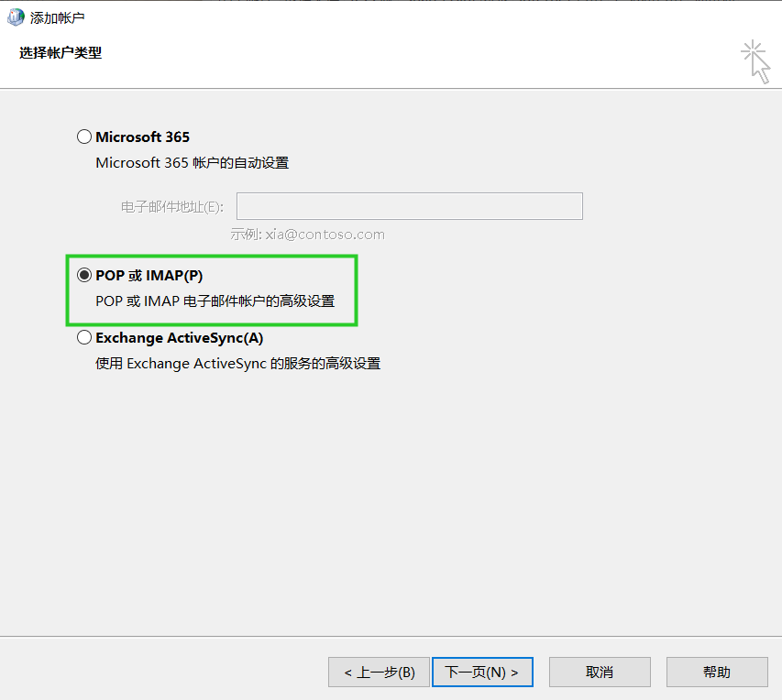Click the cursor sparkle icon in header

point(755,61)
